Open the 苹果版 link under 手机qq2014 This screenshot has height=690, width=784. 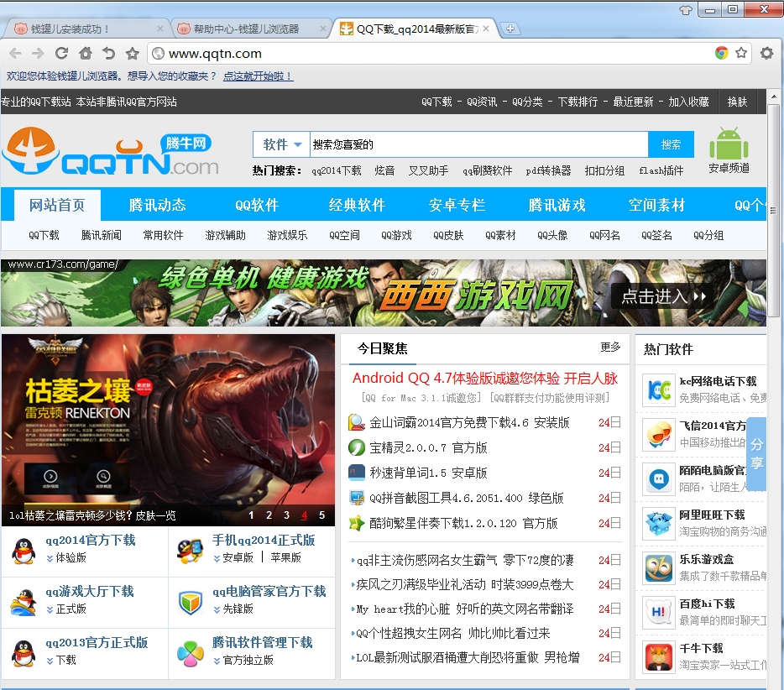[x=285, y=557]
